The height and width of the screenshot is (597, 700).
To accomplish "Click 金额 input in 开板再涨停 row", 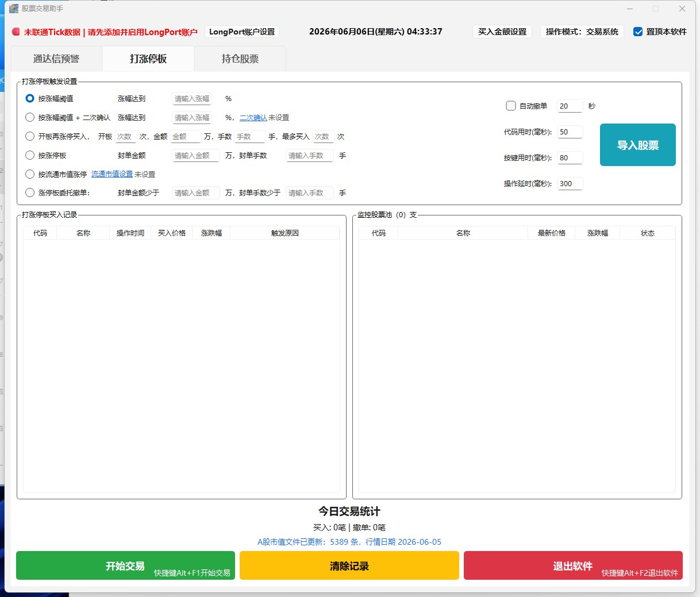I will [186, 136].
